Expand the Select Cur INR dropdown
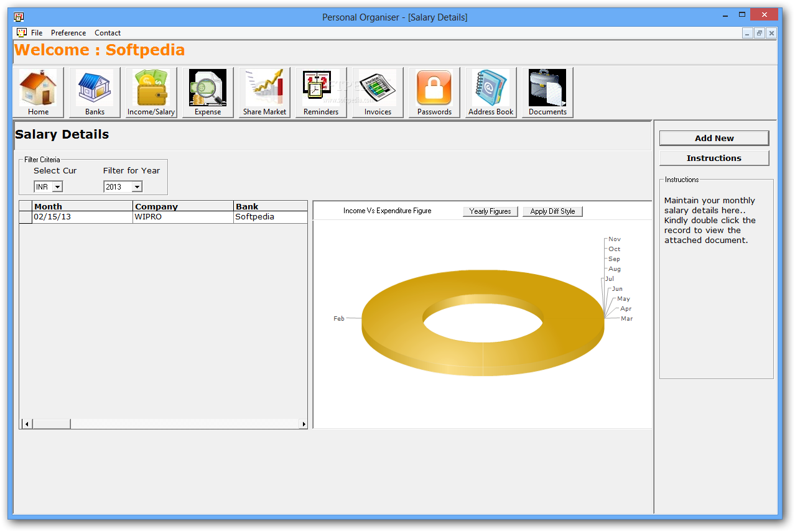795x532 pixels. 57,186
